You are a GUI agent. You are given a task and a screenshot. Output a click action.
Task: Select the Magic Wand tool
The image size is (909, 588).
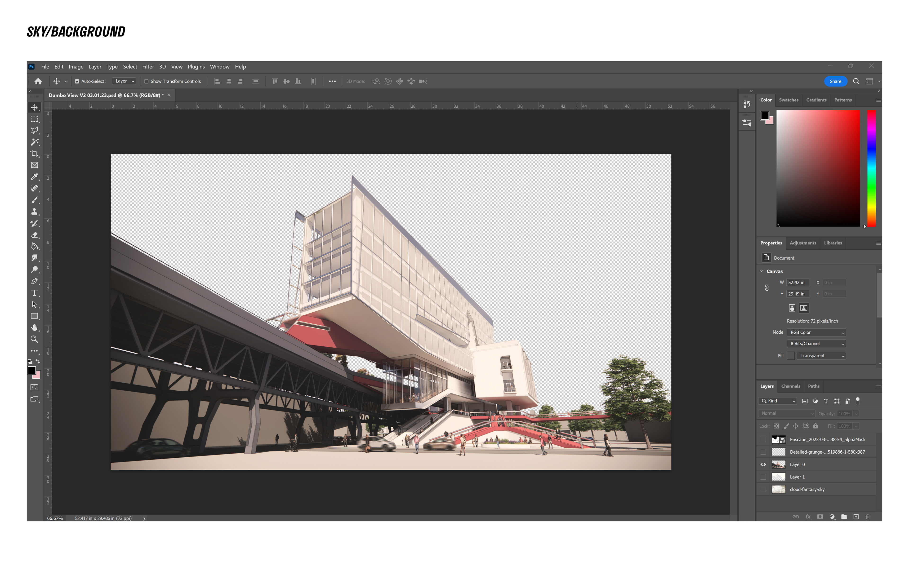pyautogui.click(x=34, y=142)
